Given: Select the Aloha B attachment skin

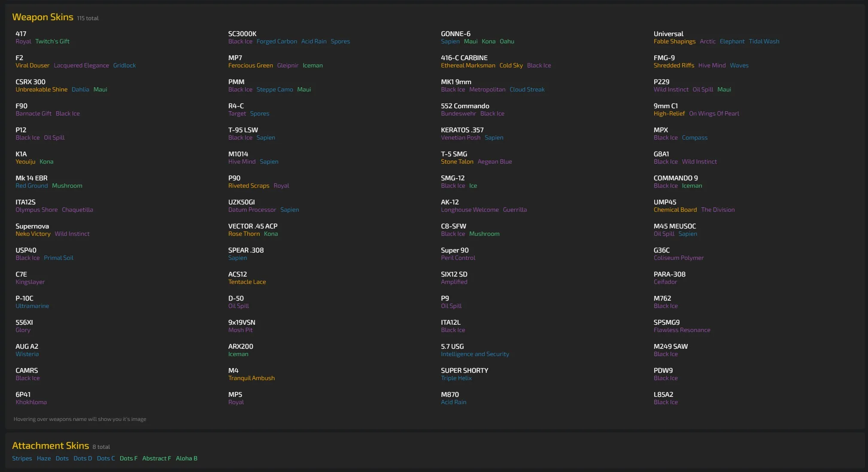Looking at the screenshot, I should 187,458.
